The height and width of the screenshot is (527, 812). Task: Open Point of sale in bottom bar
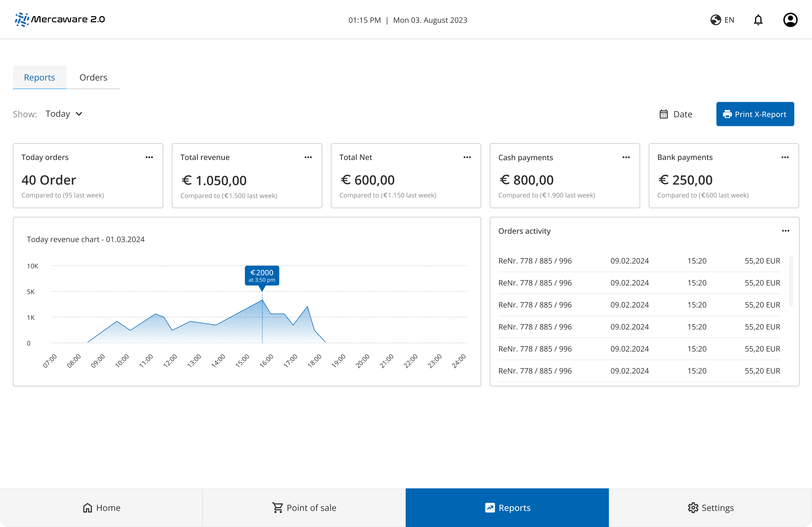pyautogui.click(x=304, y=508)
